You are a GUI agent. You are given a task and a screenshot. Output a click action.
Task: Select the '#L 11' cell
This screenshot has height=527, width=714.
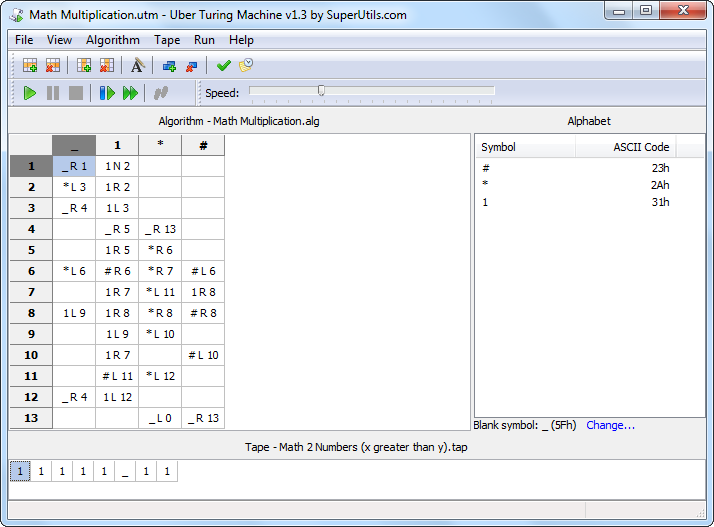click(117, 376)
